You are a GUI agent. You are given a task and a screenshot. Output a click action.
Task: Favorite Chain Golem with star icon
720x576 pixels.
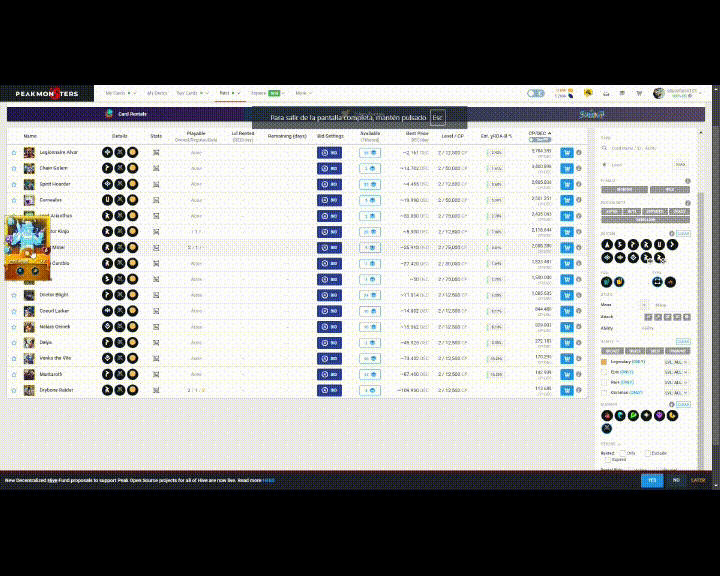click(x=14, y=169)
